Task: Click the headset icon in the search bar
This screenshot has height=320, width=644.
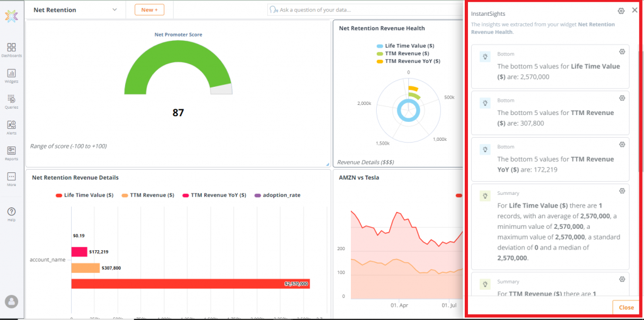Action: [x=273, y=9]
